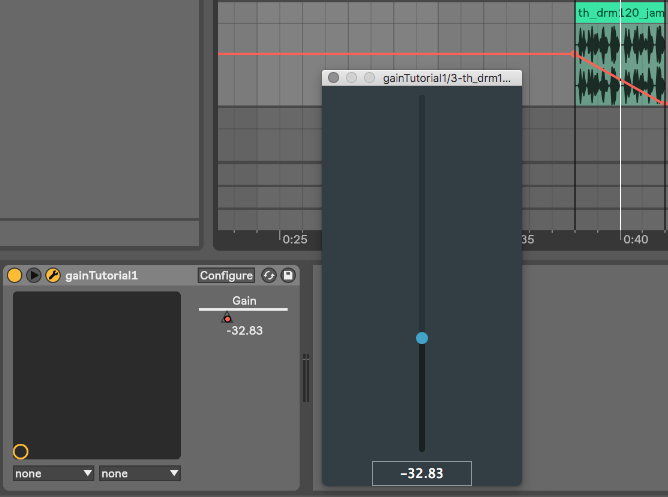Click the 0:25 marker on time ruler
Viewport: 668px width, 497px height.
pyautogui.click(x=294, y=240)
